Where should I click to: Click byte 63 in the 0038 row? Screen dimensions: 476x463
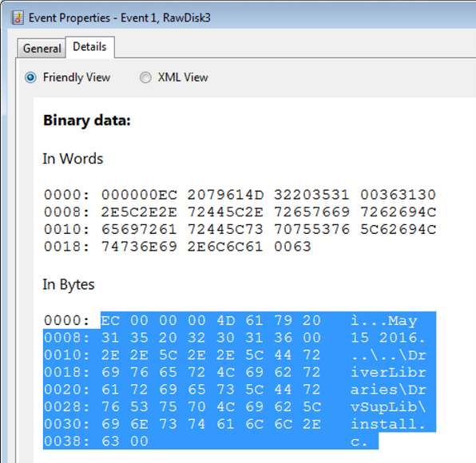(x=110, y=441)
